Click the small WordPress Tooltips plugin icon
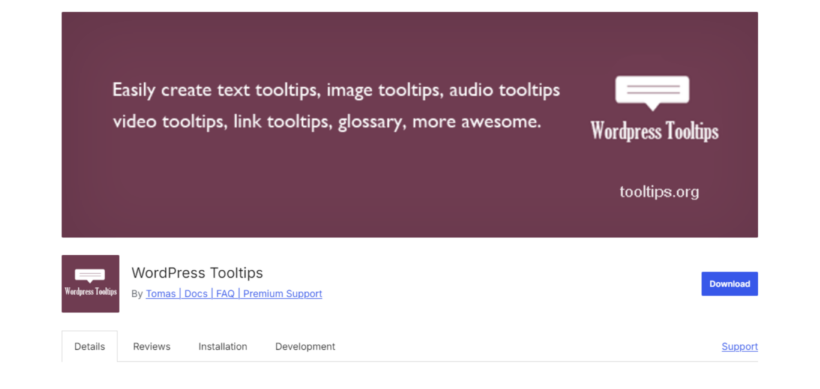 pos(90,284)
